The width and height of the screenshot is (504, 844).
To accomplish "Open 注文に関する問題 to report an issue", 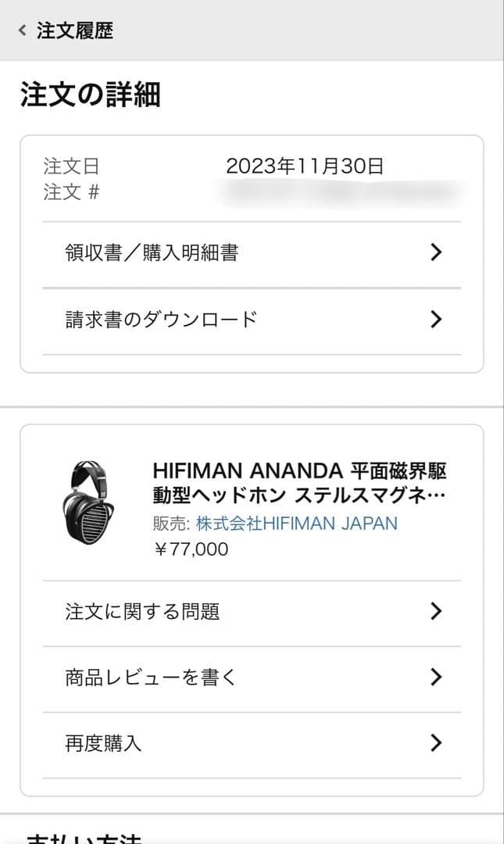I will 141,612.
